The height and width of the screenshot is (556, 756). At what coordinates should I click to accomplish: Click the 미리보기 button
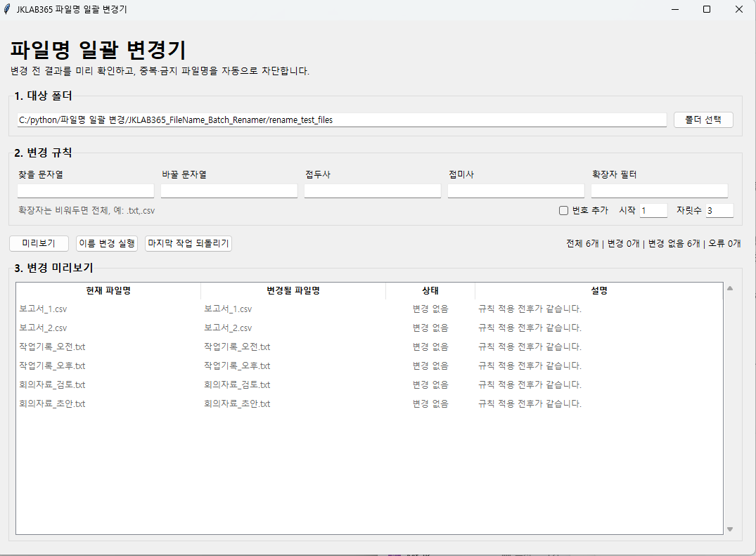pos(39,243)
